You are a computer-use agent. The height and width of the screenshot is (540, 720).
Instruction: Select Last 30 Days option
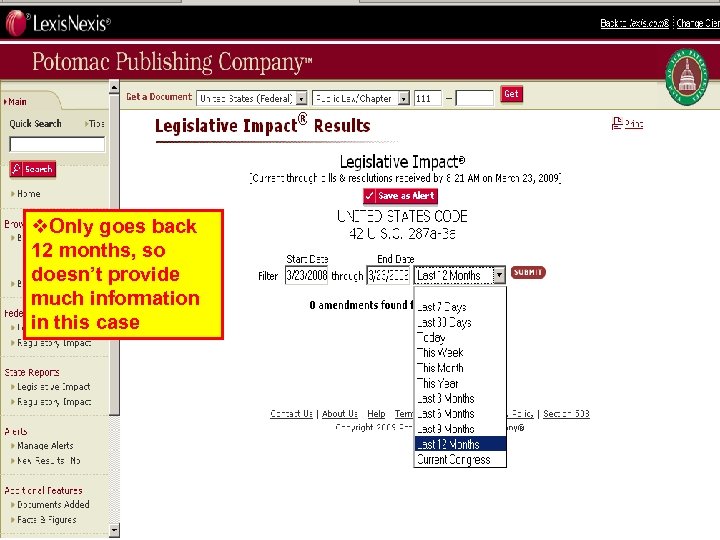pos(460,322)
